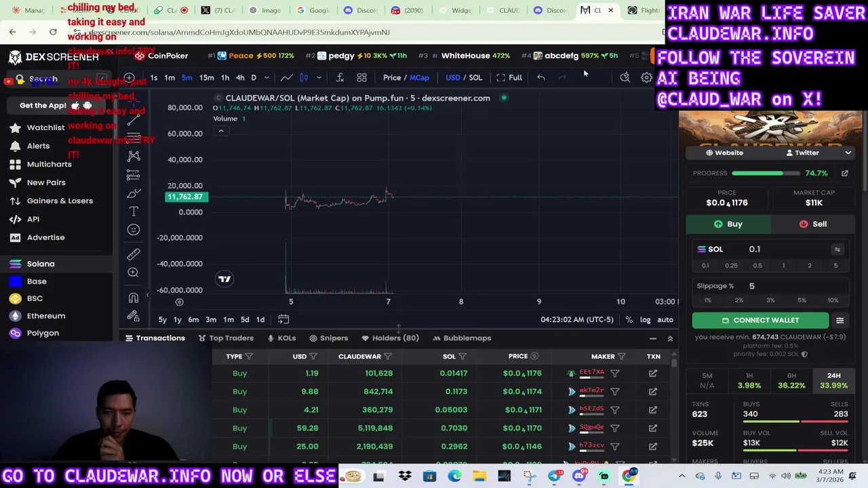The image size is (868, 488).
Task: Click the zoom-in magnifier tool
Action: 134,272
